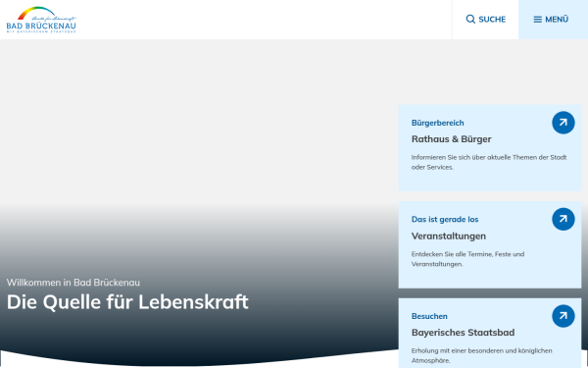Click the Bad Brückenau rainbow logo
This screenshot has height=368, width=588.
point(41,20)
